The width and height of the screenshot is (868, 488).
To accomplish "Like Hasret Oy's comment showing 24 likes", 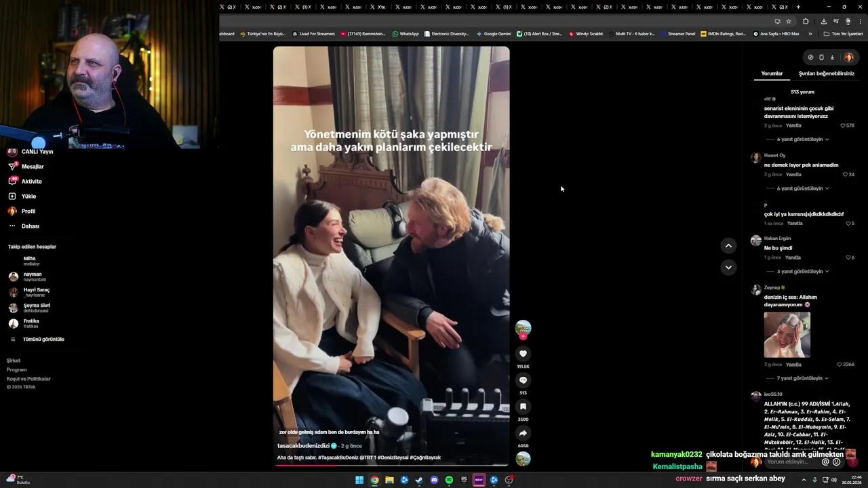I will (x=844, y=174).
